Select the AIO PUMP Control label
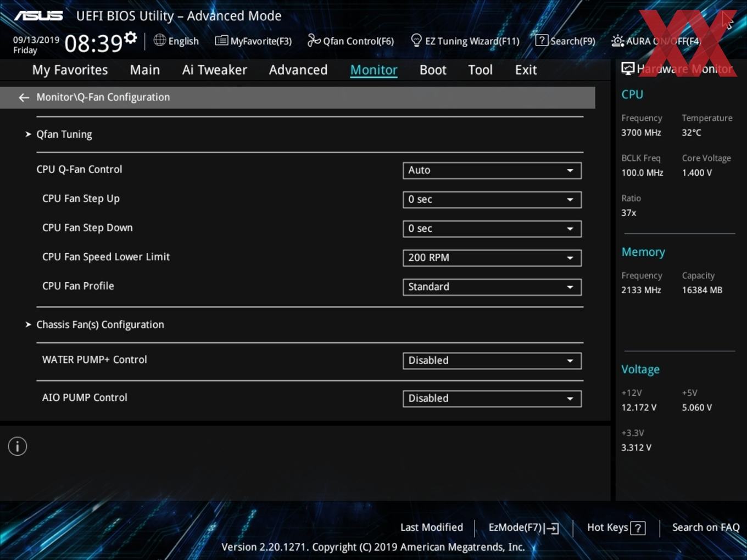This screenshot has width=747, height=560. click(85, 397)
